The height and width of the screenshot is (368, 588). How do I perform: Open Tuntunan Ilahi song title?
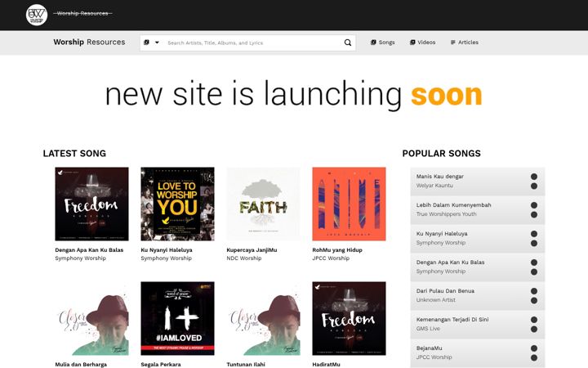click(x=246, y=364)
